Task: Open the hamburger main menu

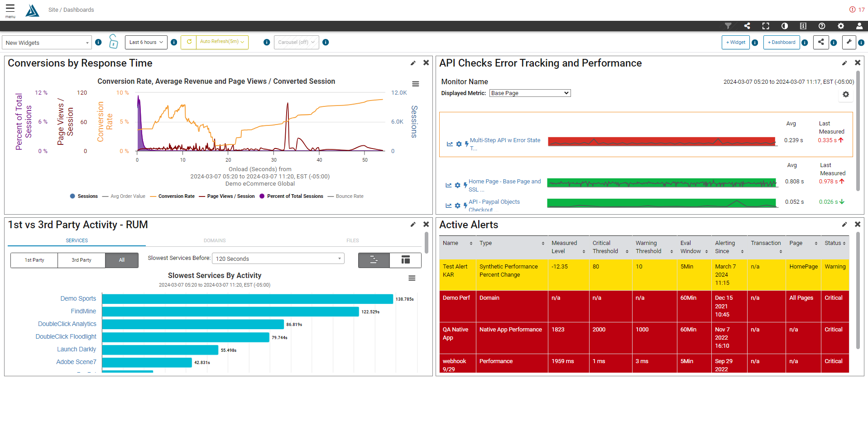Action: (x=10, y=9)
